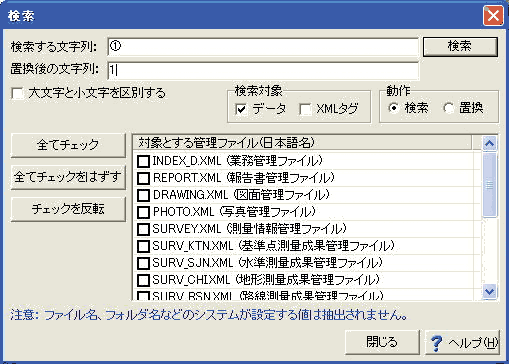Click the 全てチェックをはずす button
This screenshot has width=509, height=364.
(68, 177)
